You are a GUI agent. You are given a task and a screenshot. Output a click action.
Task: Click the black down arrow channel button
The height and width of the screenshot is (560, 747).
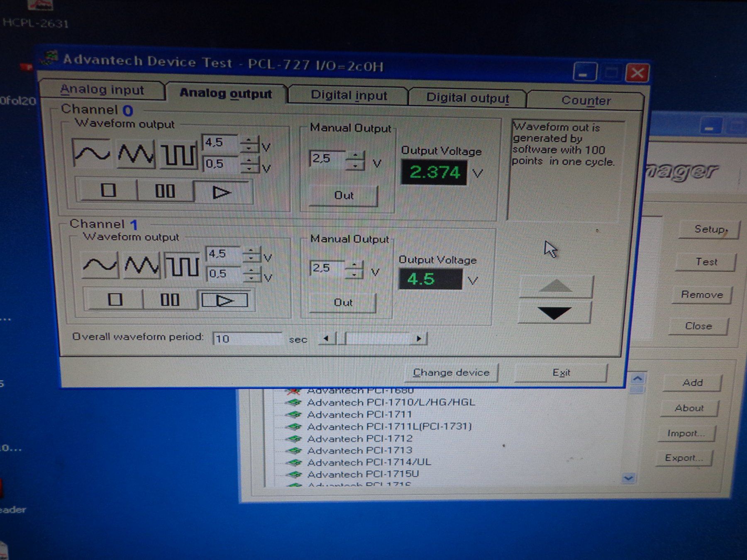click(554, 312)
